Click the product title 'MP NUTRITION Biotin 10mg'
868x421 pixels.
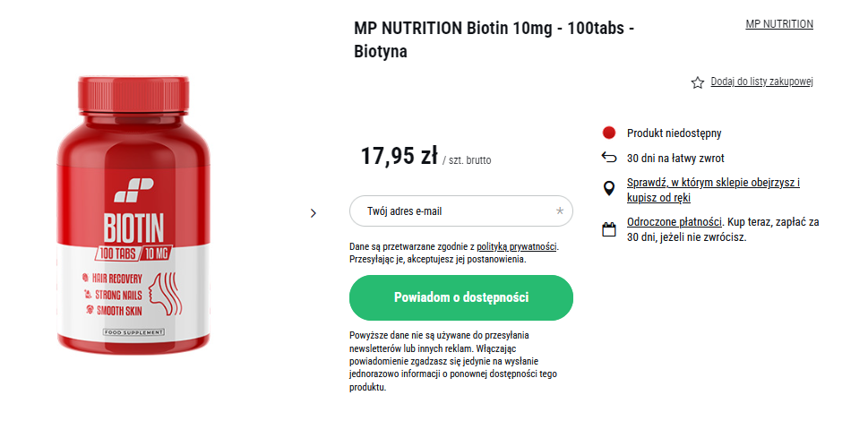pyautogui.click(x=494, y=39)
